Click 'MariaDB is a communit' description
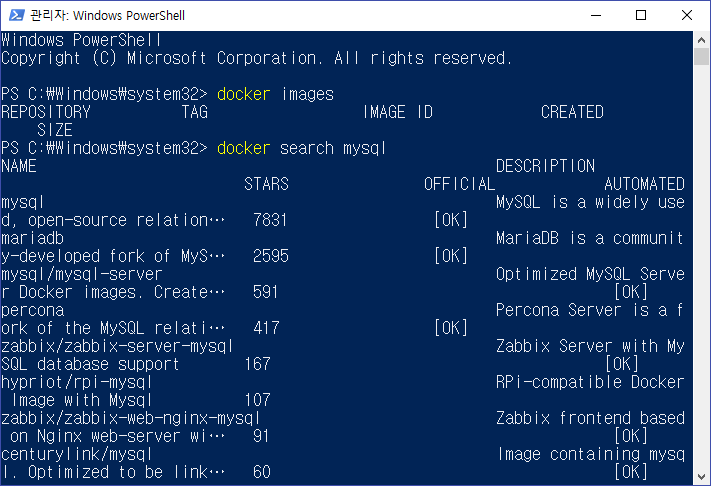The width and height of the screenshot is (711, 486). point(589,238)
